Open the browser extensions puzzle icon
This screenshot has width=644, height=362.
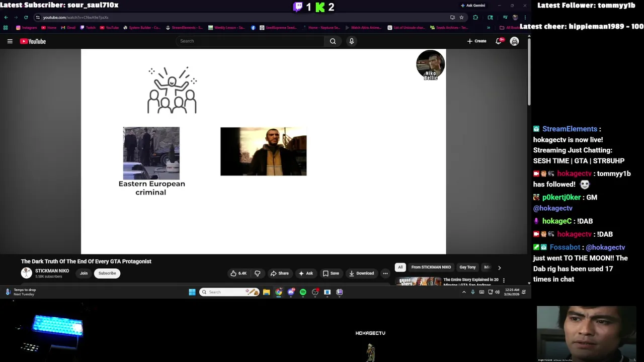pos(475,17)
